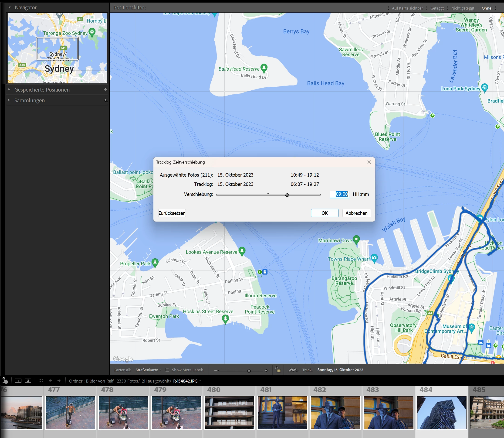Add a new collection with the plus icon
This screenshot has width=504, height=438.
point(105,100)
